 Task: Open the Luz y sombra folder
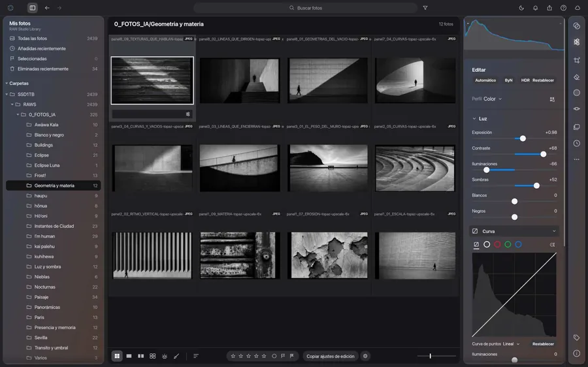point(54,266)
